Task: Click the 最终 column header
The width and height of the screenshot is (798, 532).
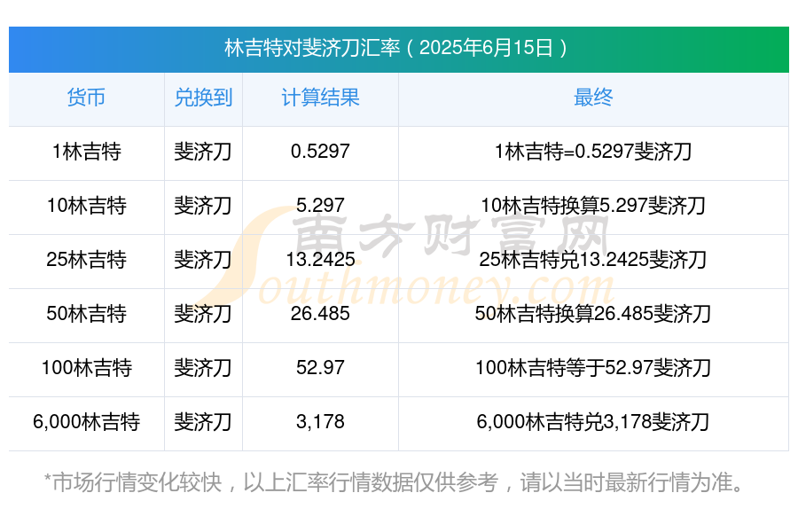Action: point(593,98)
